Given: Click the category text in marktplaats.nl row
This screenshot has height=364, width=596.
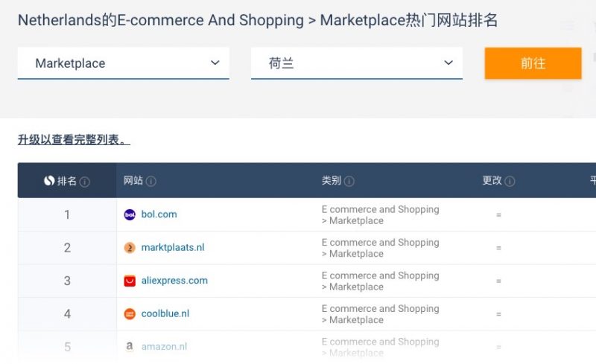Looking at the screenshot, I should click(x=380, y=248).
